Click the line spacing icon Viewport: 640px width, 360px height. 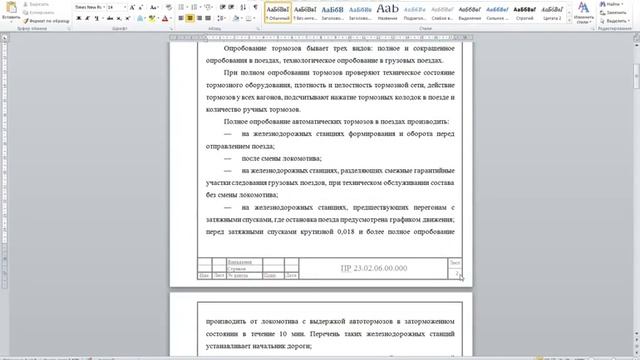[x=221, y=18]
